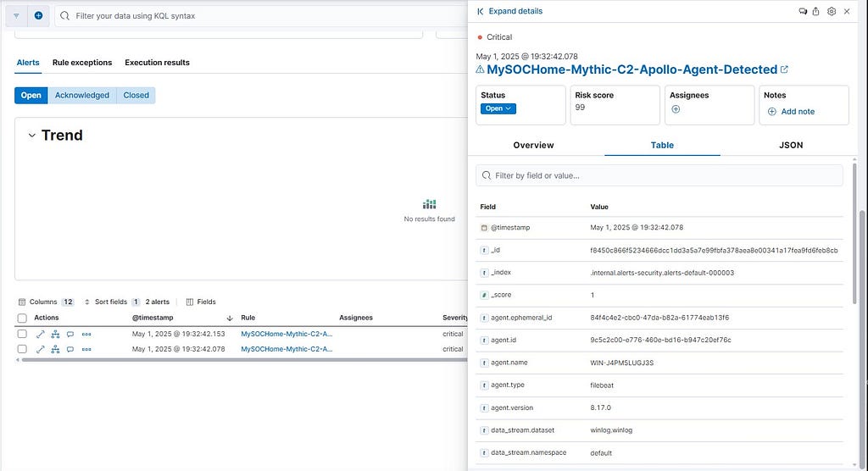
Task: Click the _index value internal alerts
Action: (662, 273)
